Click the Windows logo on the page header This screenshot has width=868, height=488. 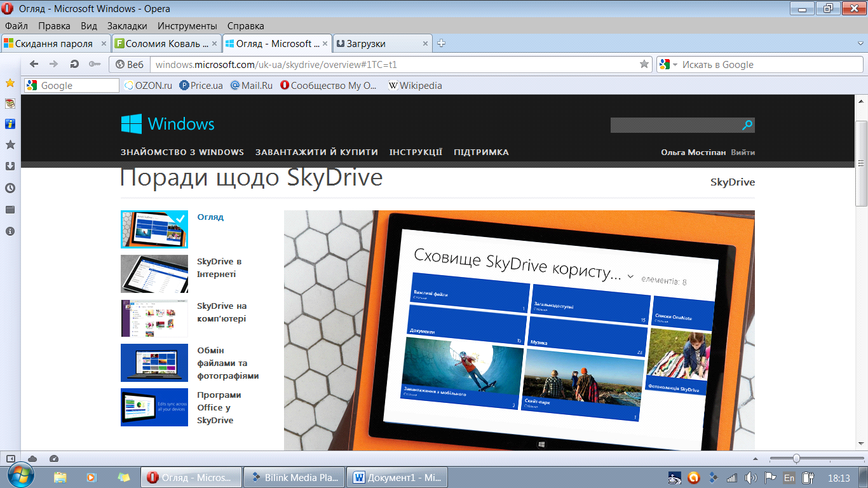point(168,124)
